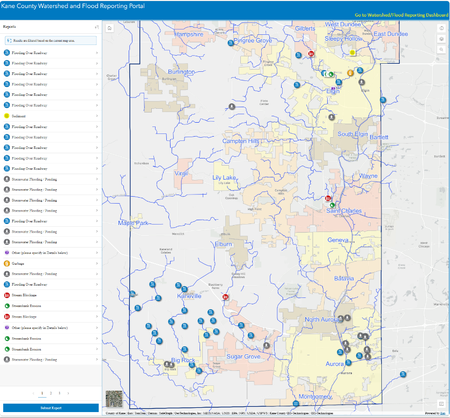Select the orange Garbage marker on the map

[x=350, y=73]
